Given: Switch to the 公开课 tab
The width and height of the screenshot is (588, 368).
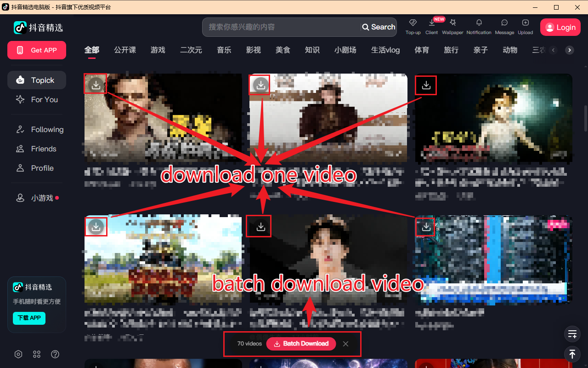Looking at the screenshot, I should 125,50.
